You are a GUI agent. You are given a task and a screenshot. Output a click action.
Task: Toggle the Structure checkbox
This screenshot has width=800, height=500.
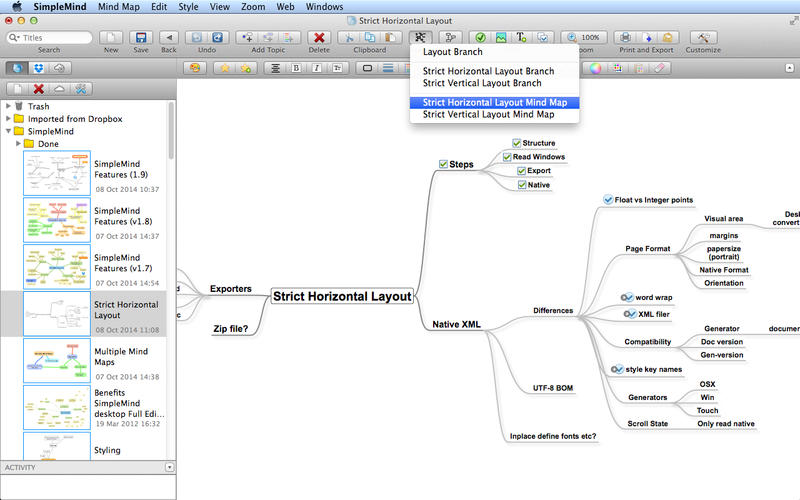coord(517,143)
